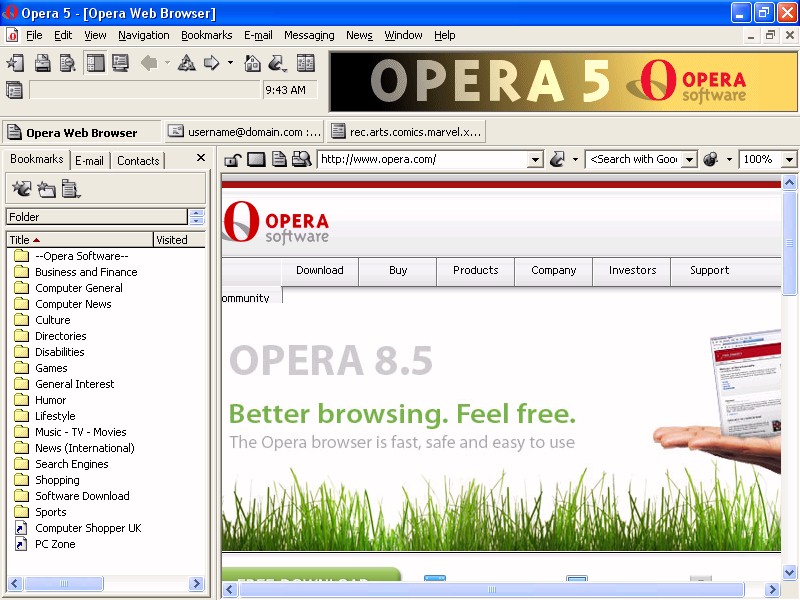This screenshot has height=600, width=800.
Task: Click the Folder field spinner arrows
Action: (196, 217)
